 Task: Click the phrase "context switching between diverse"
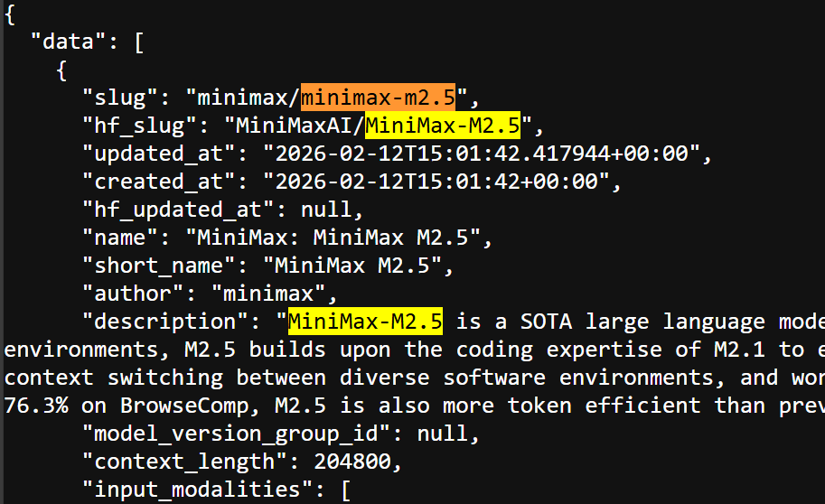[217, 378]
